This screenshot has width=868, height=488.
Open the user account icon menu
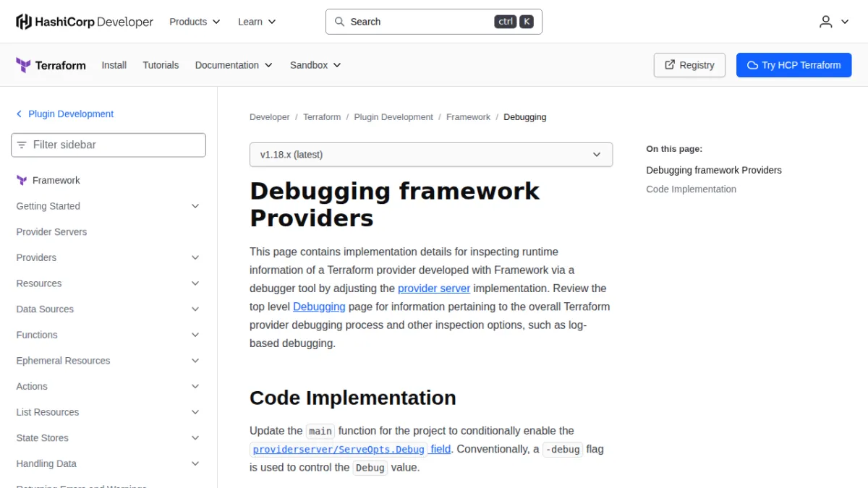tap(834, 22)
